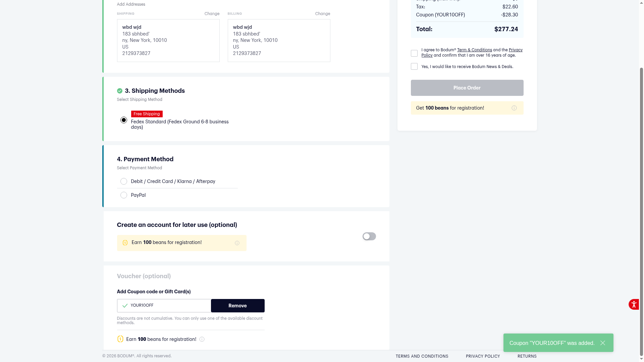Select PayPal payment method
Screen dimensions: 644x362
pos(124,195)
